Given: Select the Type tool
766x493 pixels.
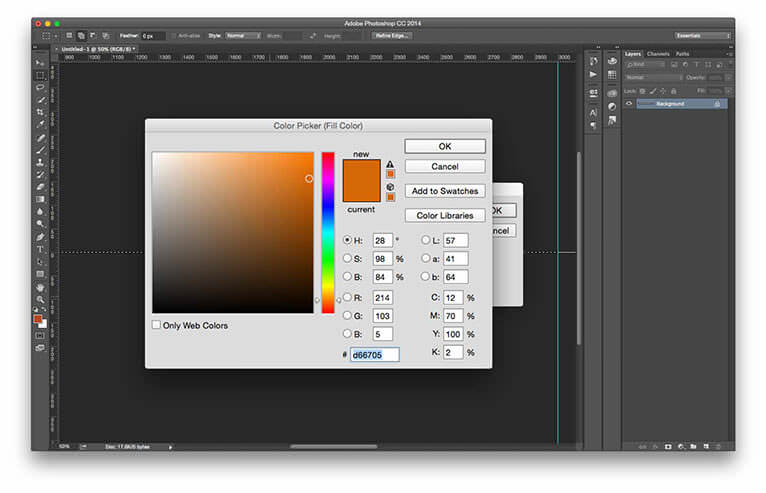Looking at the screenshot, I should (x=40, y=249).
